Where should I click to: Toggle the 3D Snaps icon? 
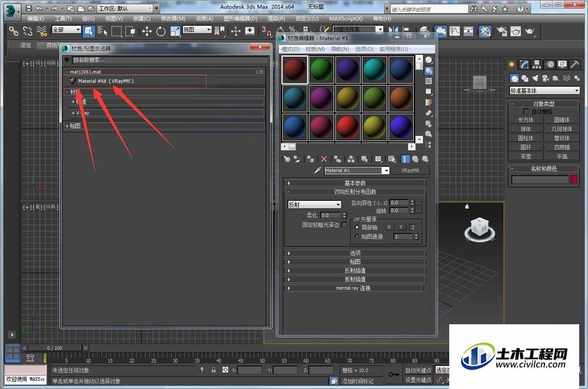(266, 31)
